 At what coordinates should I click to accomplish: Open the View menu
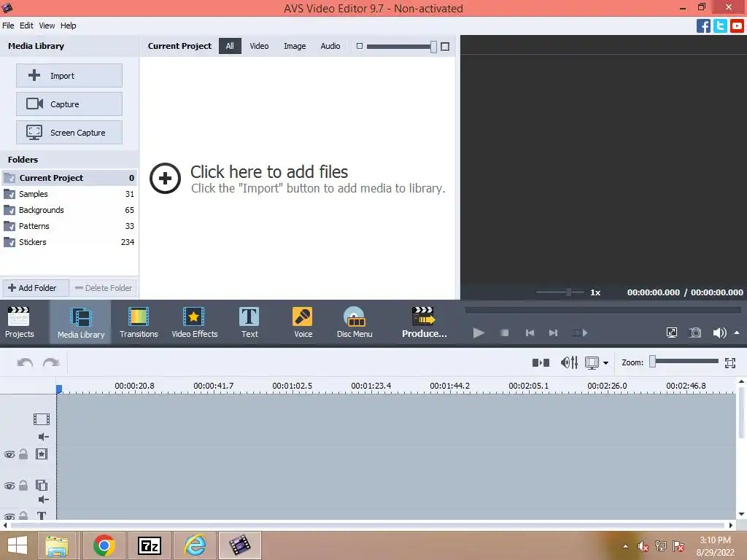click(47, 26)
